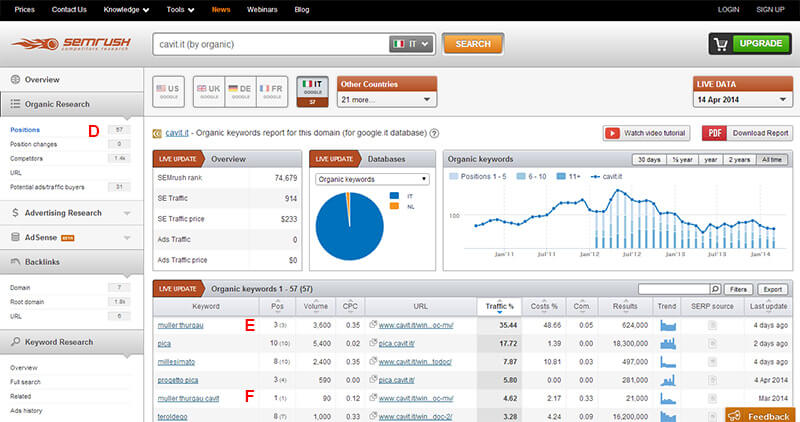Select year chart range
This screenshot has height=422, width=800.
coord(711,160)
